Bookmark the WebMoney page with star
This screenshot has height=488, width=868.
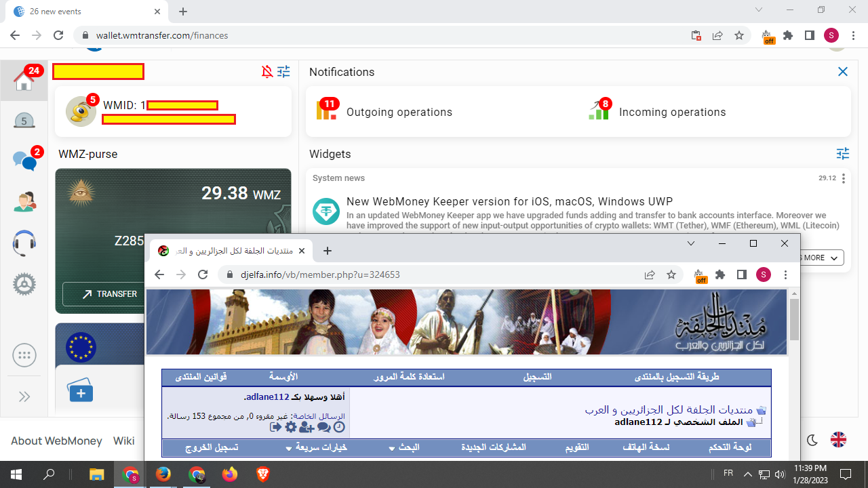(739, 35)
